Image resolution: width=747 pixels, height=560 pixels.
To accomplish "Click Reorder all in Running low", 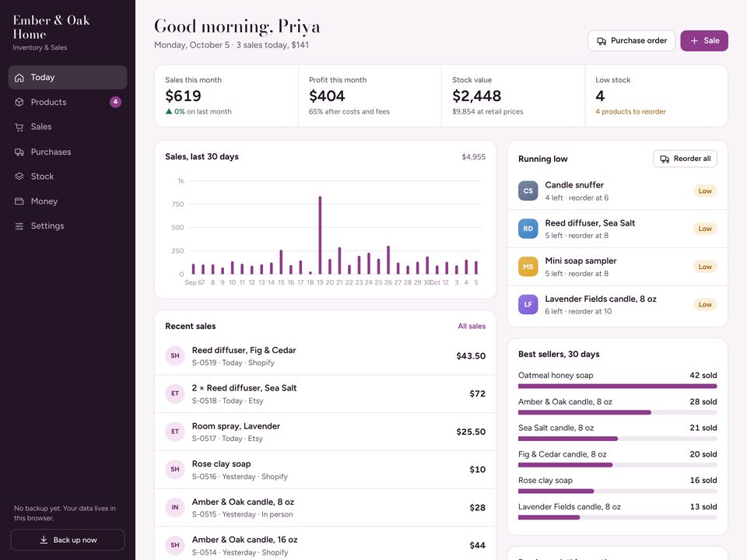I will [685, 159].
